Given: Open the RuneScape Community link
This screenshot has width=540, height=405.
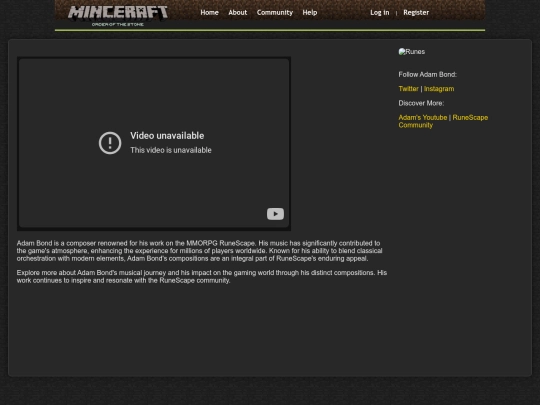Looking at the screenshot, I should [x=443, y=121].
